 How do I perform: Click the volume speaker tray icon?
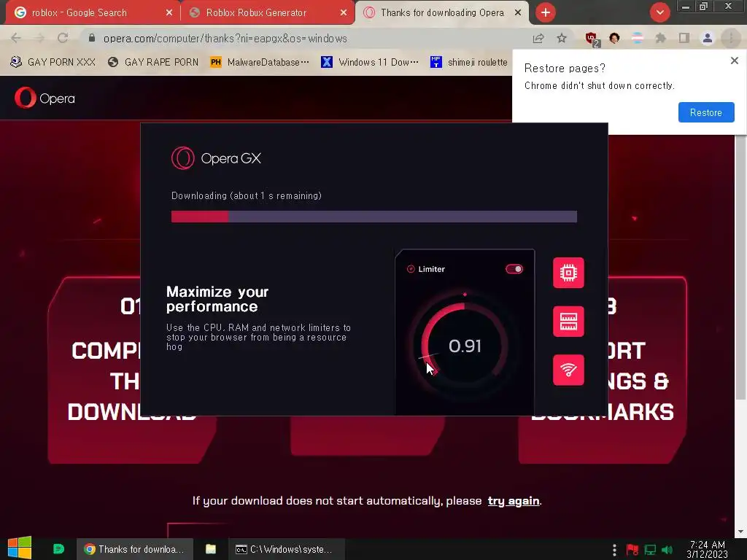[x=667, y=550]
